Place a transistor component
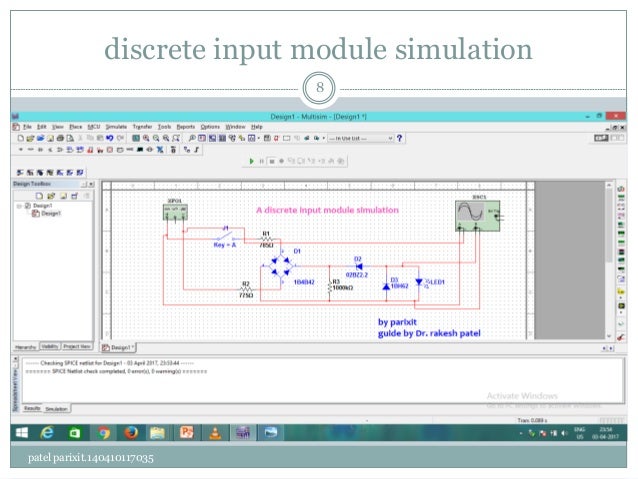Image resolution: width=638 pixels, height=479 pixels. (50, 150)
